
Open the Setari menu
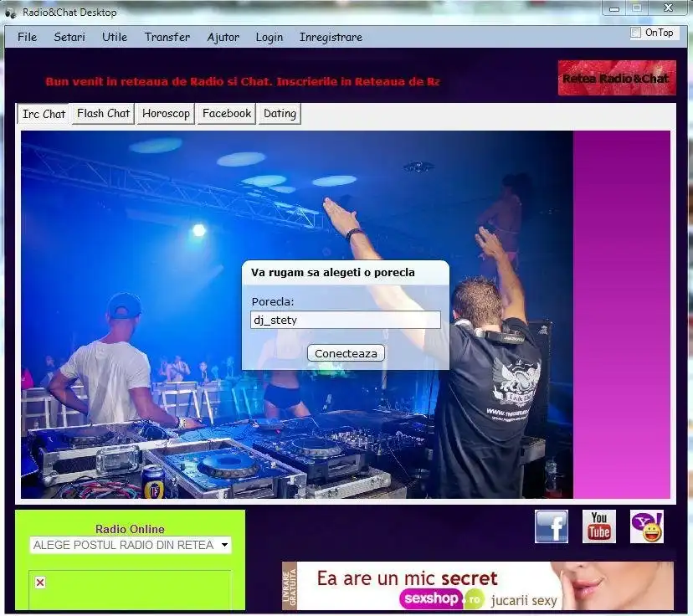pyautogui.click(x=69, y=37)
